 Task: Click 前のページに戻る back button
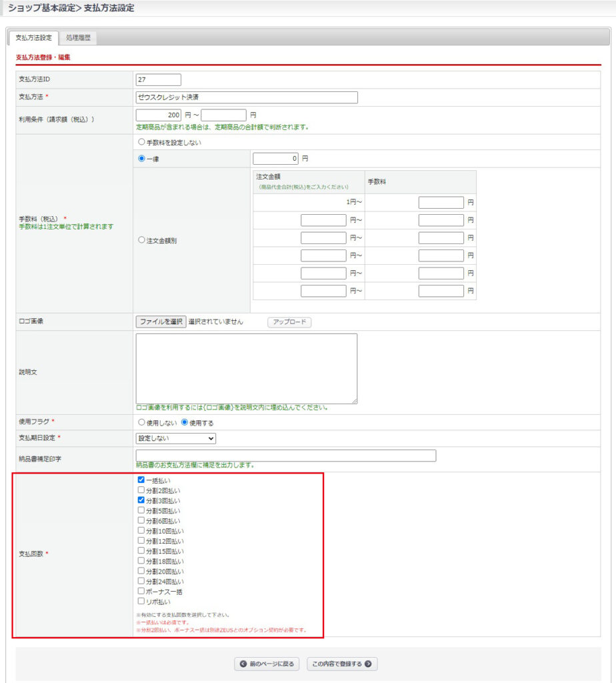[x=267, y=664]
